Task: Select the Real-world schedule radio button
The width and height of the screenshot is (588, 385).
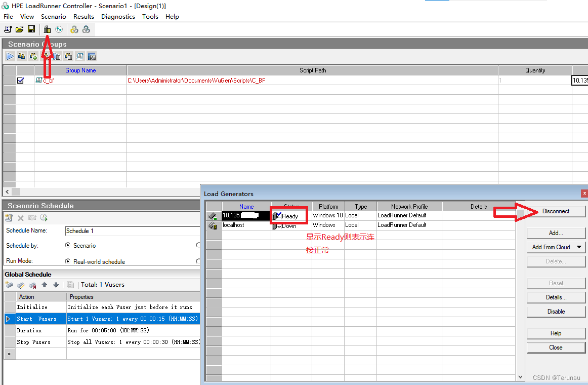Action: pos(67,261)
